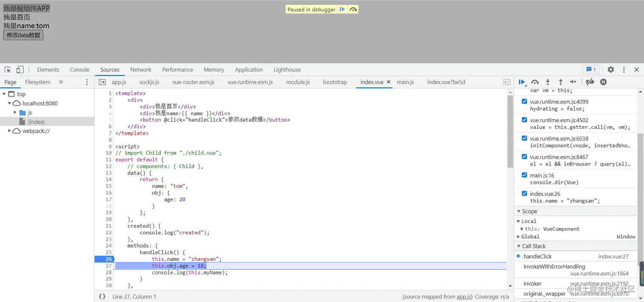This screenshot has width=644, height=302.
Task: Uncheck the index.vue:26 breakpoint
Action: (524, 194)
